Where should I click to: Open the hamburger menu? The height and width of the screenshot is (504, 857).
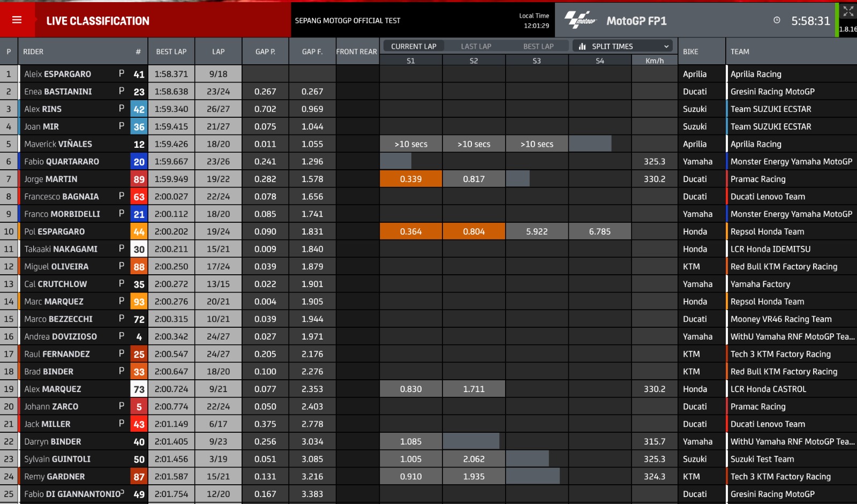[x=17, y=20]
